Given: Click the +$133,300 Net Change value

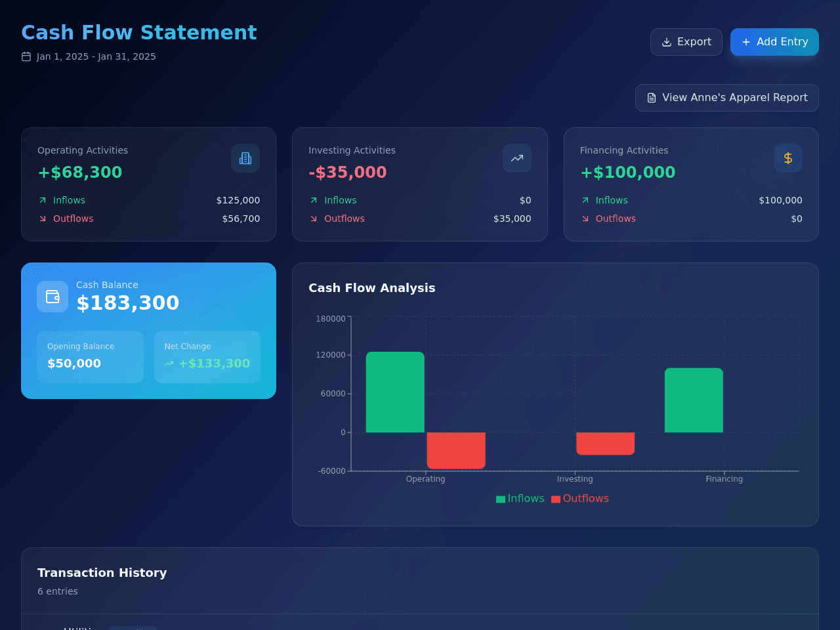Looking at the screenshot, I should (x=214, y=364).
